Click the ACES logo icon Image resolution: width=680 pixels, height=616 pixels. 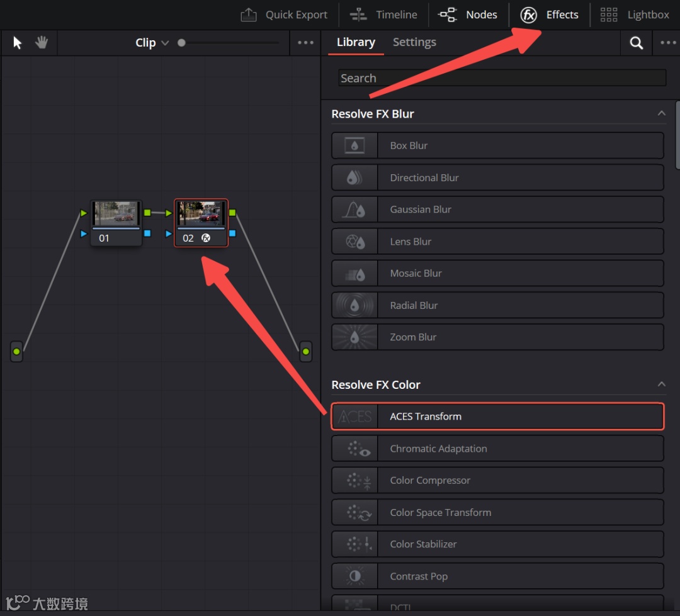pos(354,417)
